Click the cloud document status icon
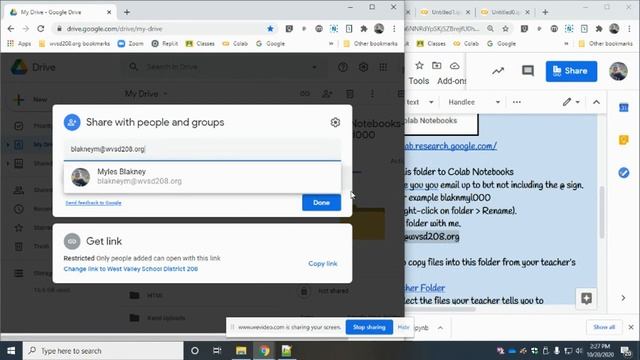Image resolution: width=640 pixels, height=360 pixels. (454, 66)
